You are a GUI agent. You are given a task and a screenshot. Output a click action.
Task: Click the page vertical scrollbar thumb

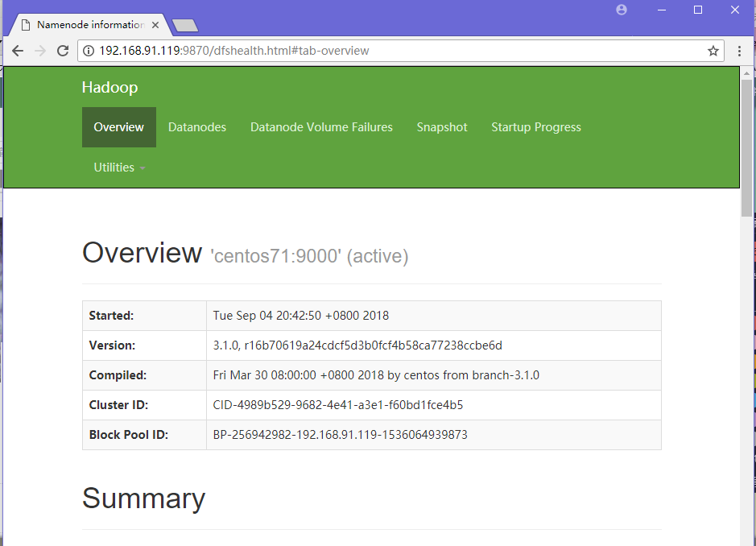tap(747, 147)
